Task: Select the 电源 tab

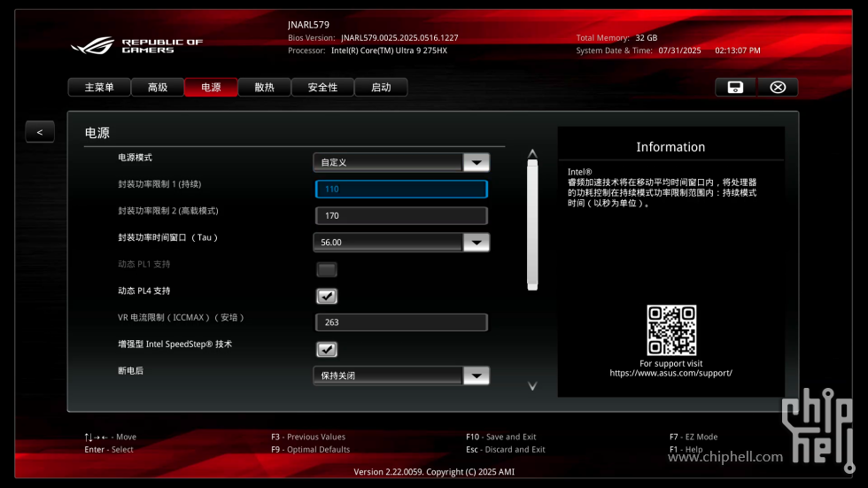Action: (x=211, y=88)
